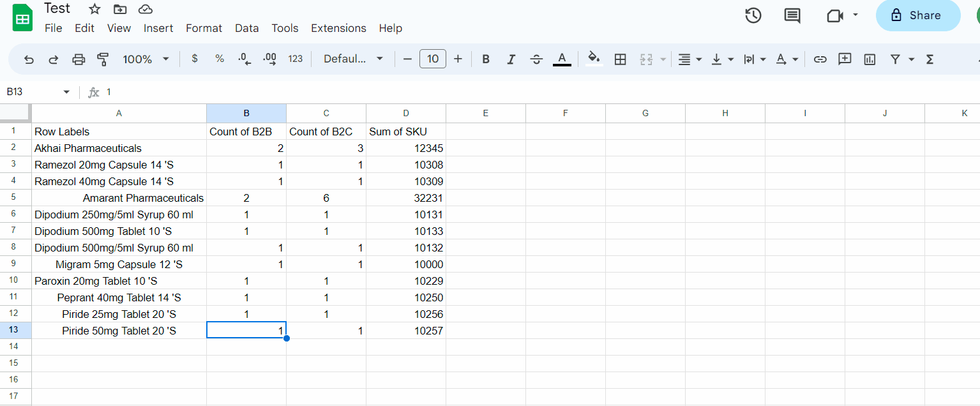Open the Extensions menu
This screenshot has width=980, height=406.
click(x=338, y=28)
